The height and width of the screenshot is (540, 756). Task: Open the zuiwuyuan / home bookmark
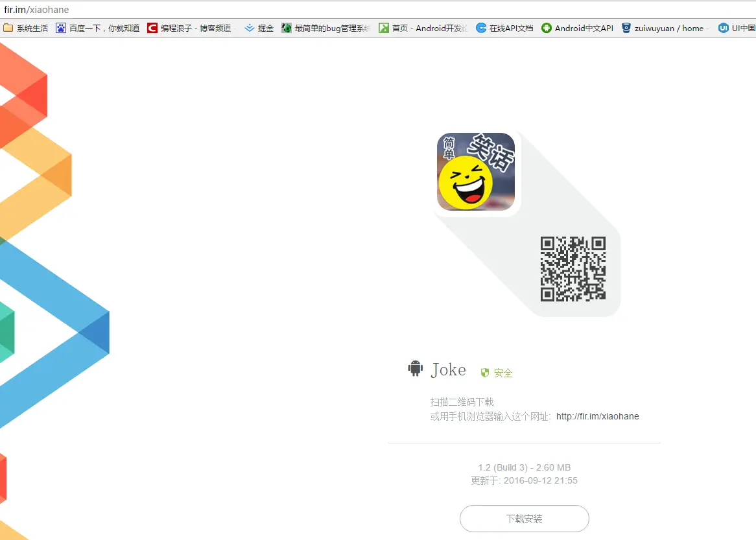(665, 28)
